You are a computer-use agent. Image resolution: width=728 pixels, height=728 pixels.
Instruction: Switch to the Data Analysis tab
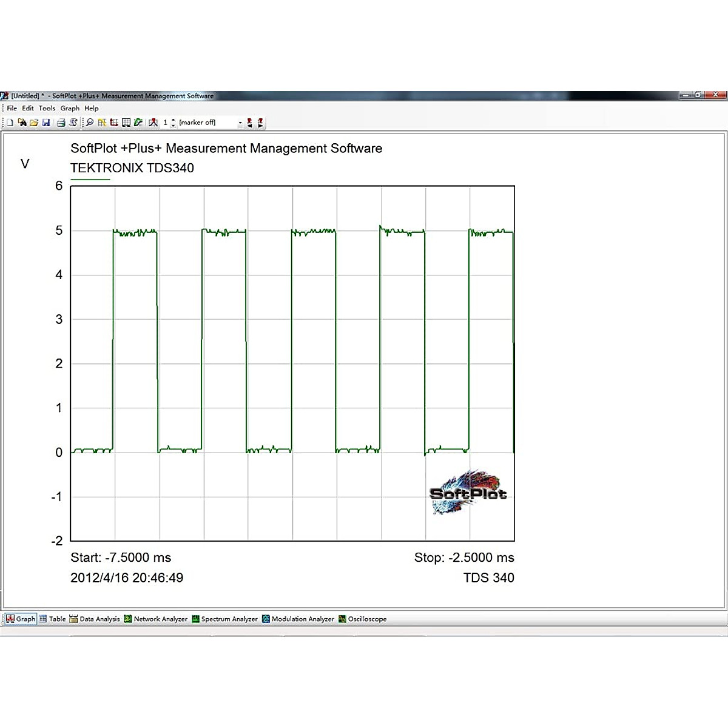coord(95,619)
